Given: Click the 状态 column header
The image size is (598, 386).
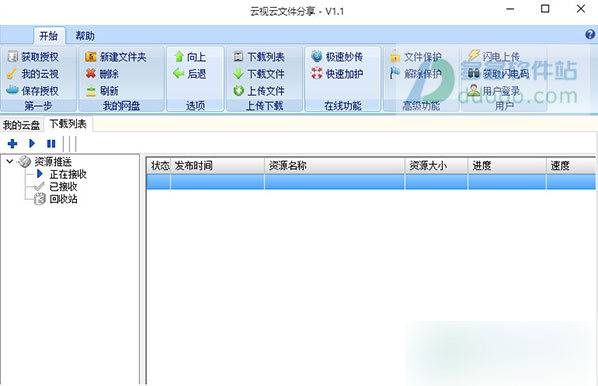Looking at the screenshot, I should 159,166.
